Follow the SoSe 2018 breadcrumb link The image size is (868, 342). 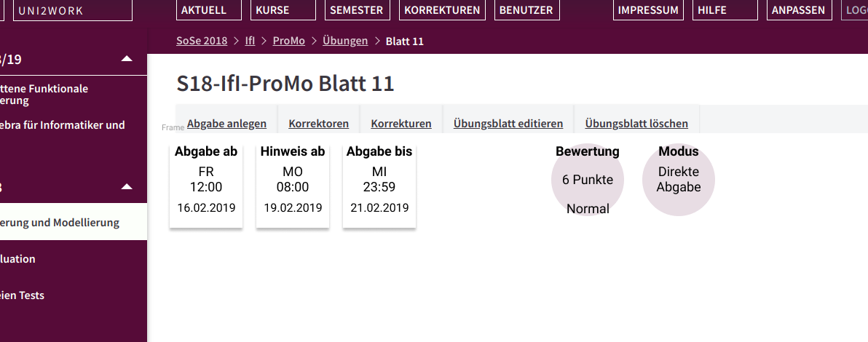[202, 41]
